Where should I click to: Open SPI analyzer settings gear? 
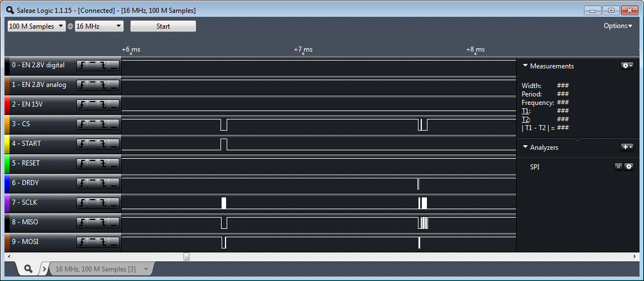coord(629,167)
